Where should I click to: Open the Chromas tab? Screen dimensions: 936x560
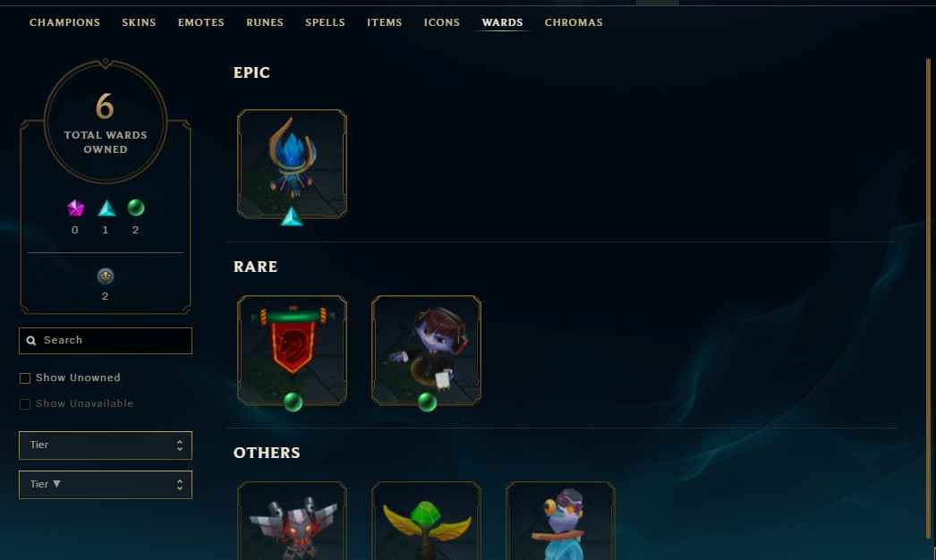574,22
